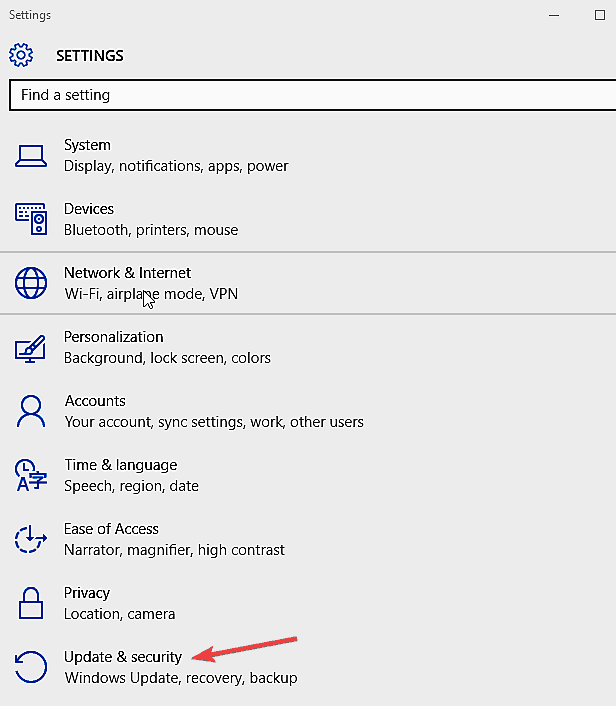Click the Accounts person icon

pyautogui.click(x=31, y=411)
